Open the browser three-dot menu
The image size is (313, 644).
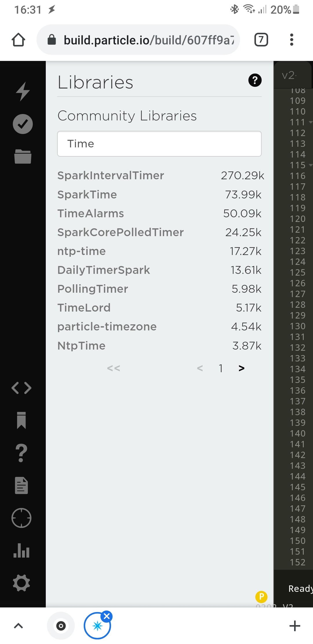292,40
